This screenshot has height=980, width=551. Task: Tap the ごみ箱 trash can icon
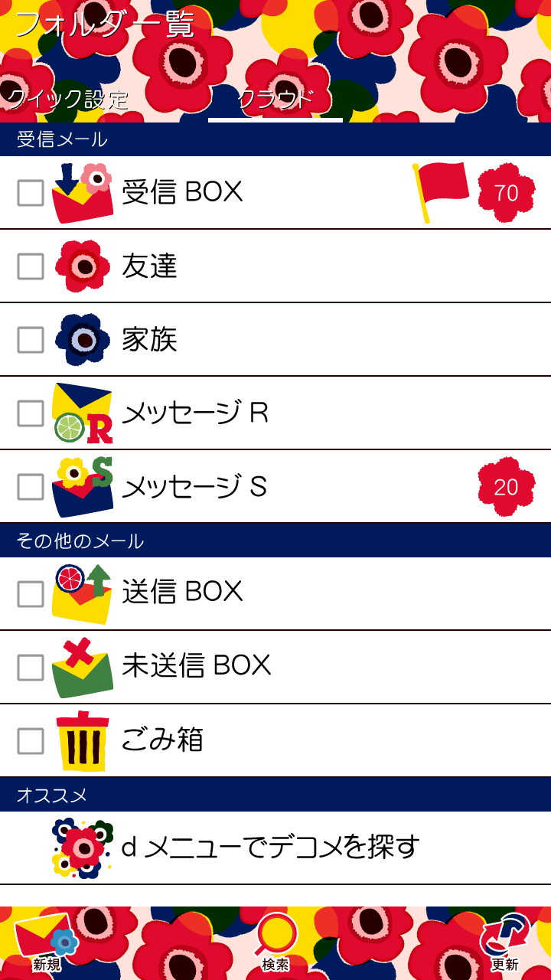83,740
